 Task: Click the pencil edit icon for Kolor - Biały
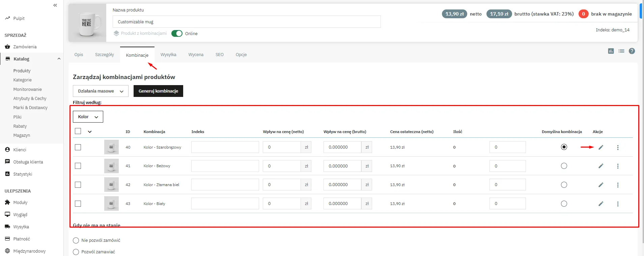pos(600,204)
